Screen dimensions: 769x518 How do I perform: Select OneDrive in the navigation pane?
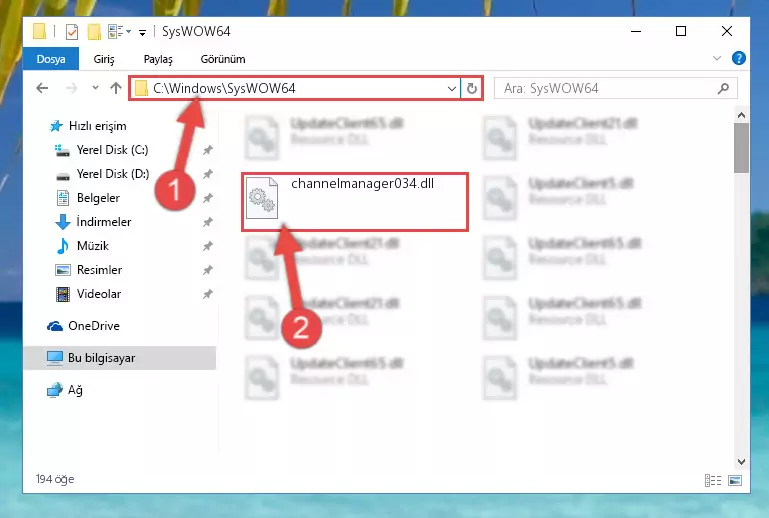click(94, 326)
